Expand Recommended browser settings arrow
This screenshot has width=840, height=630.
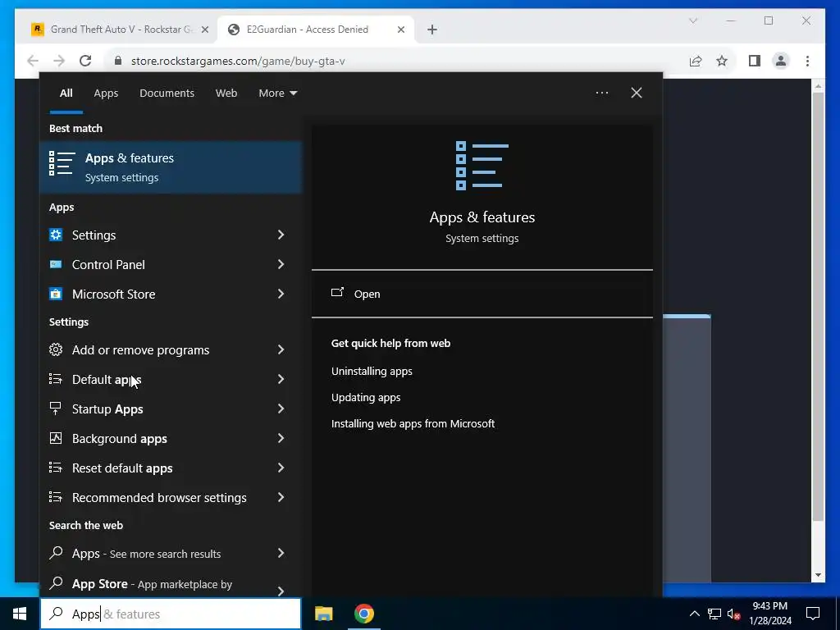click(281, 496)
